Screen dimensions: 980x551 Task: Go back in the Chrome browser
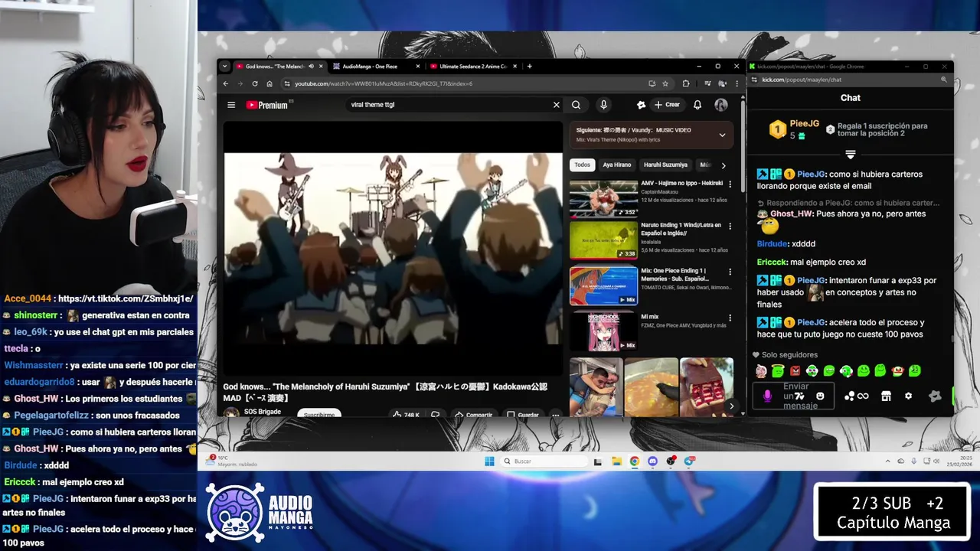(226, 83)
